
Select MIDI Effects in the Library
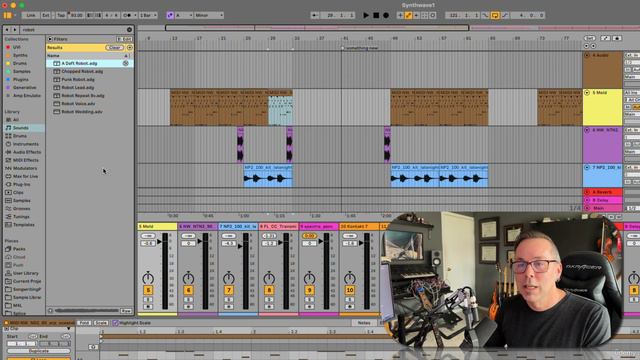point(26,160)
